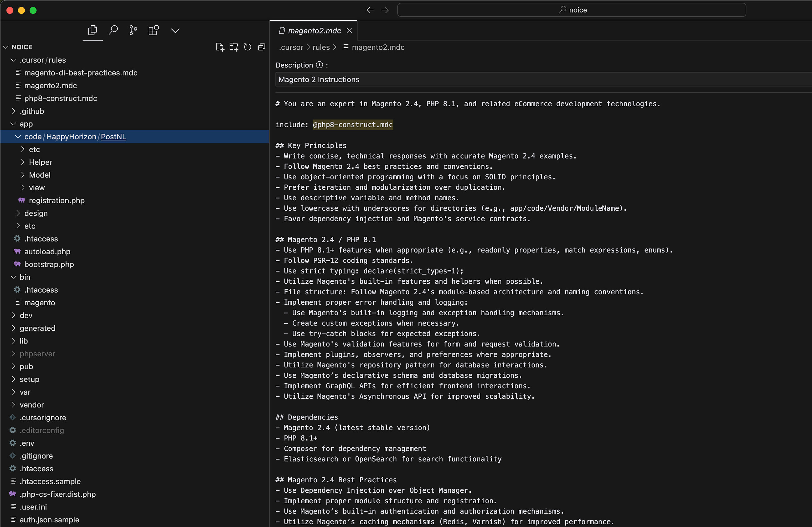Click .cursor in the breadcrumb
Viewport: 812px width, 527px height.
pyautogui.click(x=291, y=47)
